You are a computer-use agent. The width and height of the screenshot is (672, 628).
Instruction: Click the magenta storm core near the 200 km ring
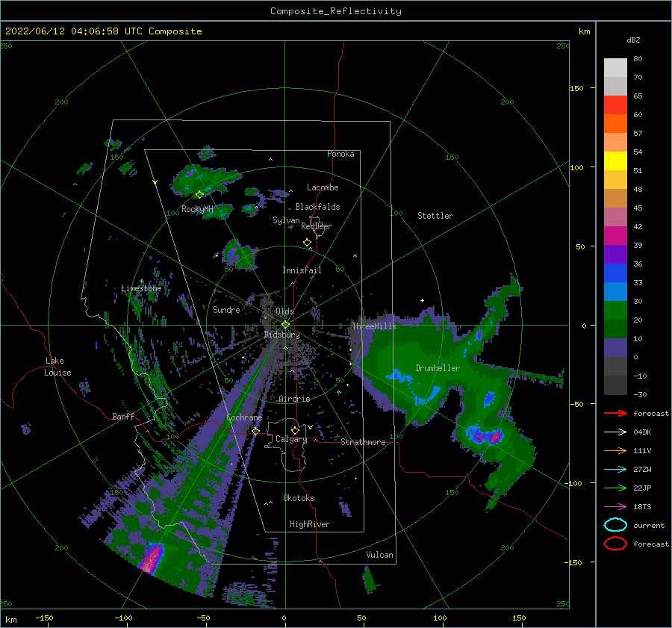click(151, 557)
